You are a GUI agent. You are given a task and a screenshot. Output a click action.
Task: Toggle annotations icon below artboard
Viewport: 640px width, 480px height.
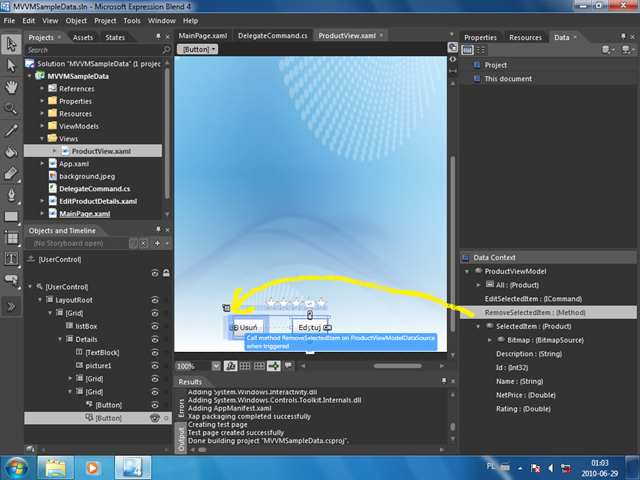coord(288,365)
